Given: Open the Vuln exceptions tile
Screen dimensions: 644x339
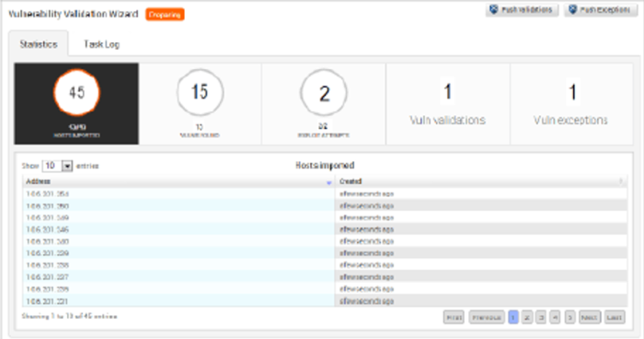Looking at the screenshot, I should tap(571, 104).
